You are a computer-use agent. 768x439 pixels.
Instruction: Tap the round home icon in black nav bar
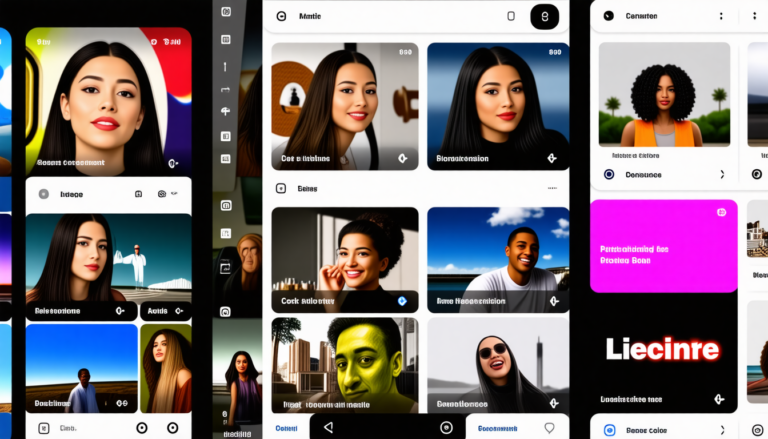446,427
